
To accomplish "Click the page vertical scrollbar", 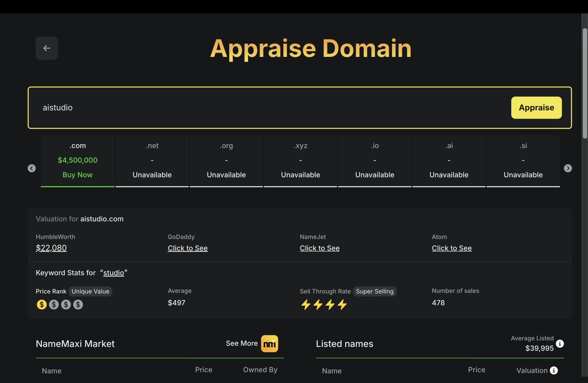I will click(x=585, y=83).
